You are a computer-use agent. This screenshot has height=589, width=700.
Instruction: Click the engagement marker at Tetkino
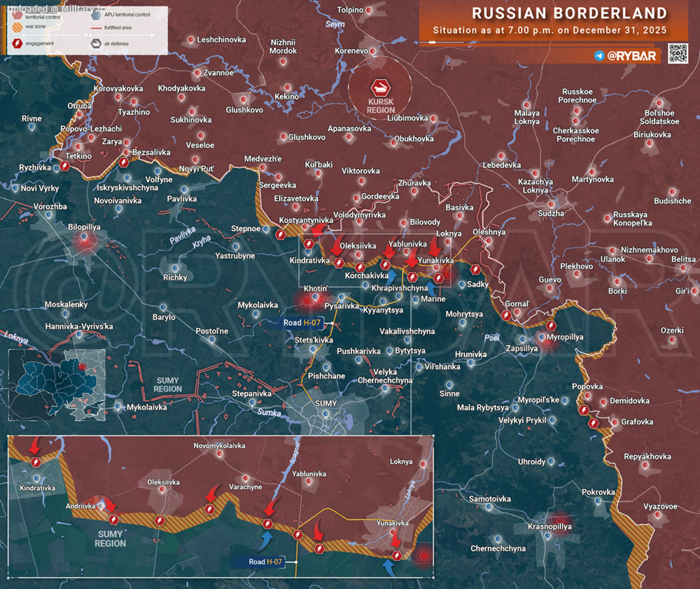(x=64, y=166)
